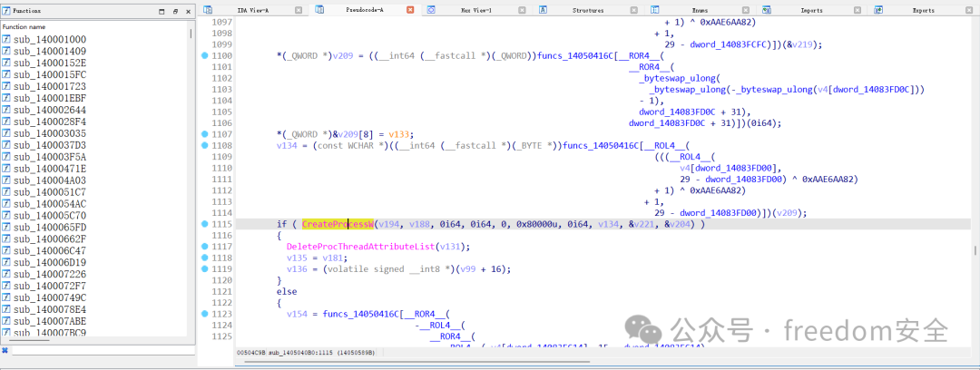The width and height of the screenshot is (980, 370).
Task: Click the pseudocode vertical scrollbar
Action: coord(975,250)
